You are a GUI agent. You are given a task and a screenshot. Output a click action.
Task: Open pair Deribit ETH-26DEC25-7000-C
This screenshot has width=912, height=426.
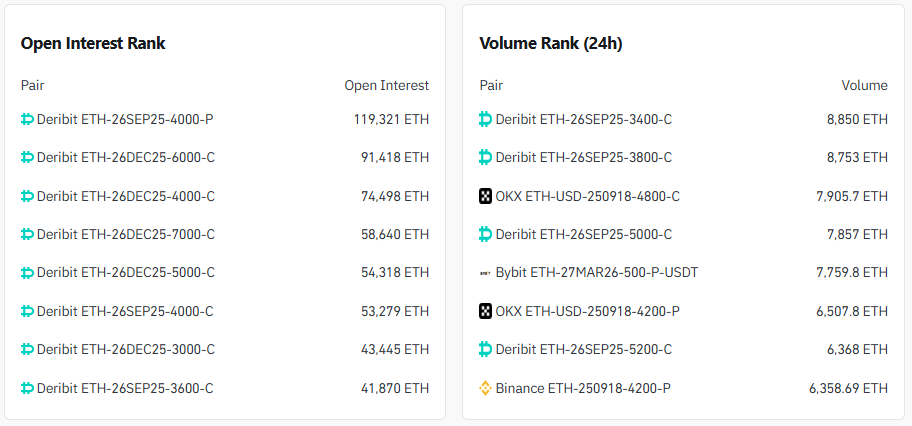click(x=126, y=234)
